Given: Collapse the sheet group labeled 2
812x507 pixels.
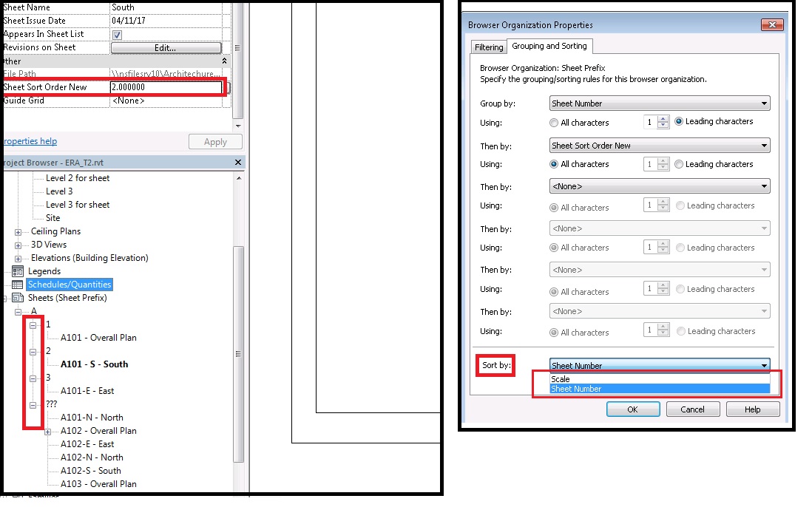Looking at the screenshot, I should (33, 353).
